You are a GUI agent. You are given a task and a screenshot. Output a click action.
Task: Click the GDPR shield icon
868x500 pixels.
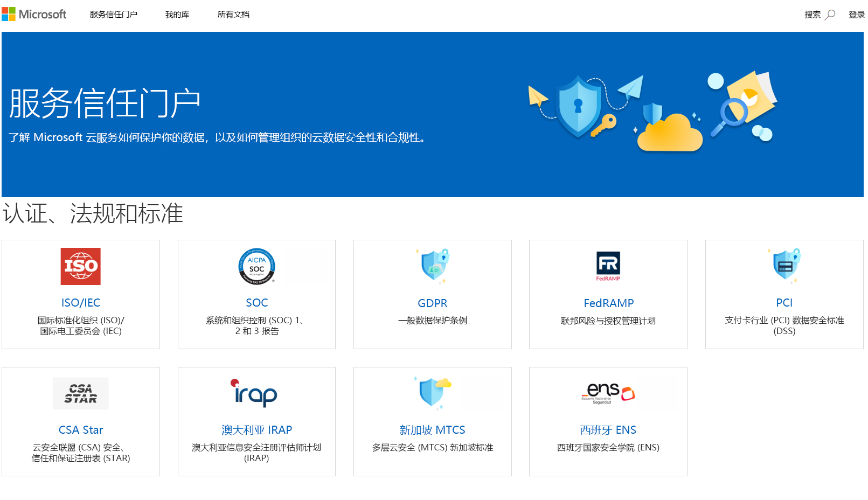pos(433,266)
